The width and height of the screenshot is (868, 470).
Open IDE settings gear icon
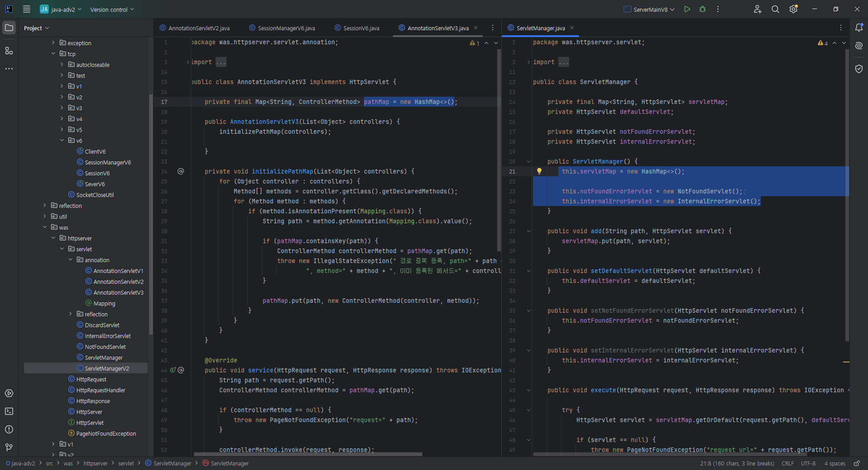(793, 9)
